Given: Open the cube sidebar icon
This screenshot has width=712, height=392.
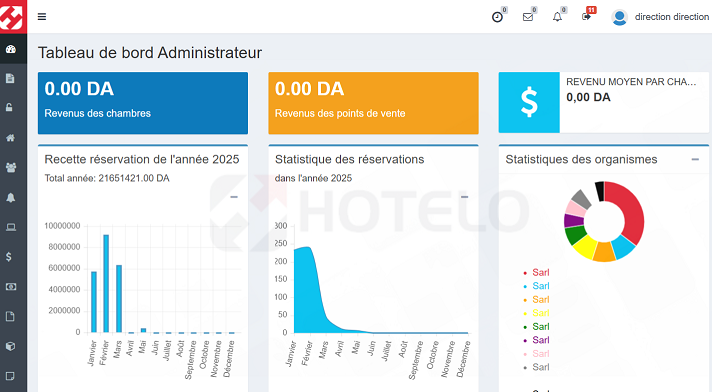Looking at the screenshot, I should tap(10, 346).
